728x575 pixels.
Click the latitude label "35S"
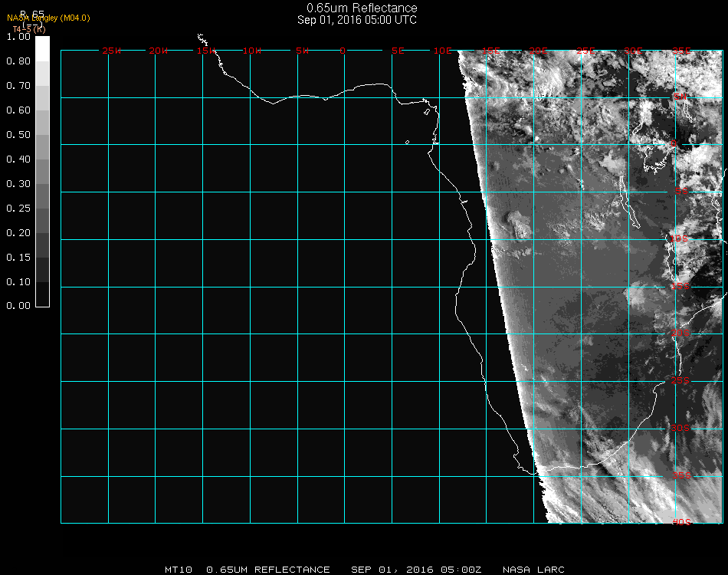point(681,475)
